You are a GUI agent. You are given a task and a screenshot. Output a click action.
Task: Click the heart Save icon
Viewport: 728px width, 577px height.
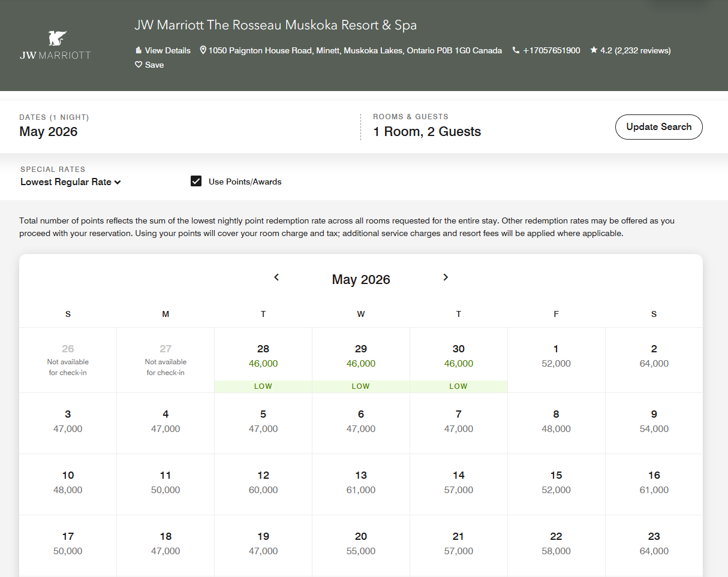point(139,65)
